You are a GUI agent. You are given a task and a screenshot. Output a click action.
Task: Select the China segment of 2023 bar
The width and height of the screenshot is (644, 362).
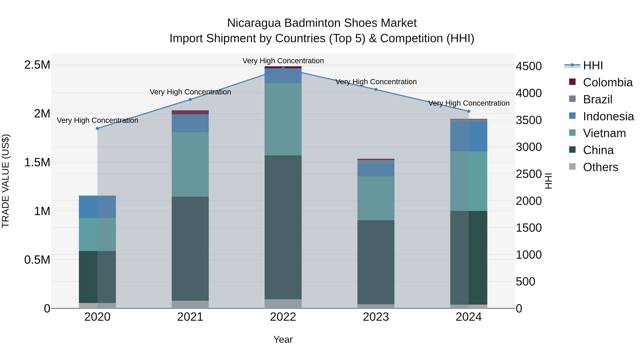pyautogui.click(x=376, y=262)
